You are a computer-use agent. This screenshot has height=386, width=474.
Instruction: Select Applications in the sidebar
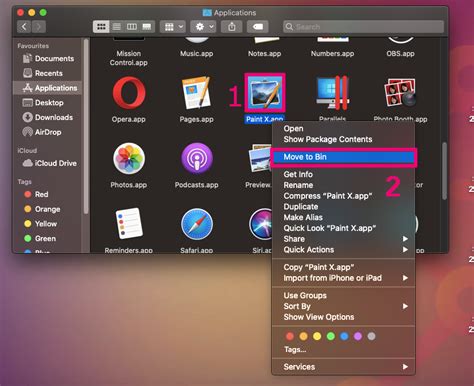(48, 88)
